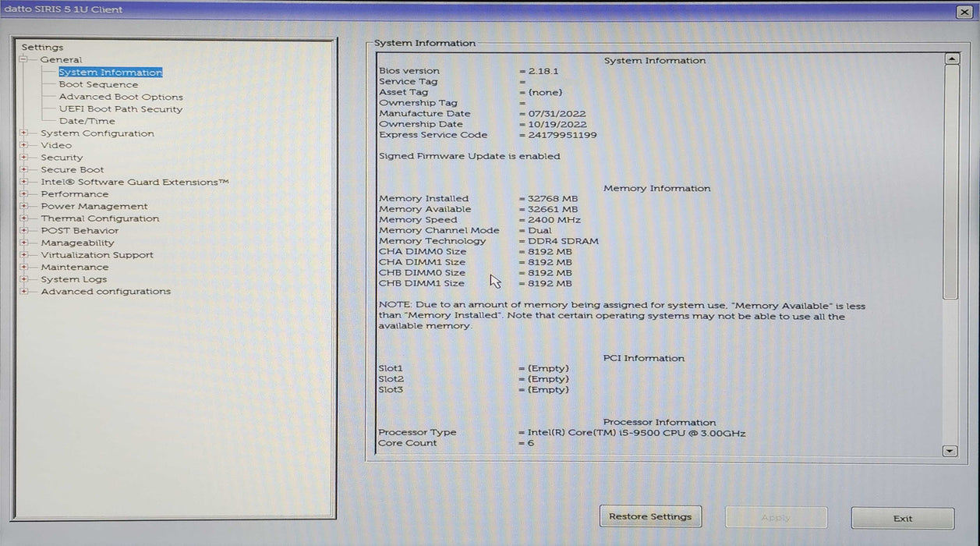The image size is (980, 546).
Task: Close the BIOS setup window
Action: click(x=964, y=12)
